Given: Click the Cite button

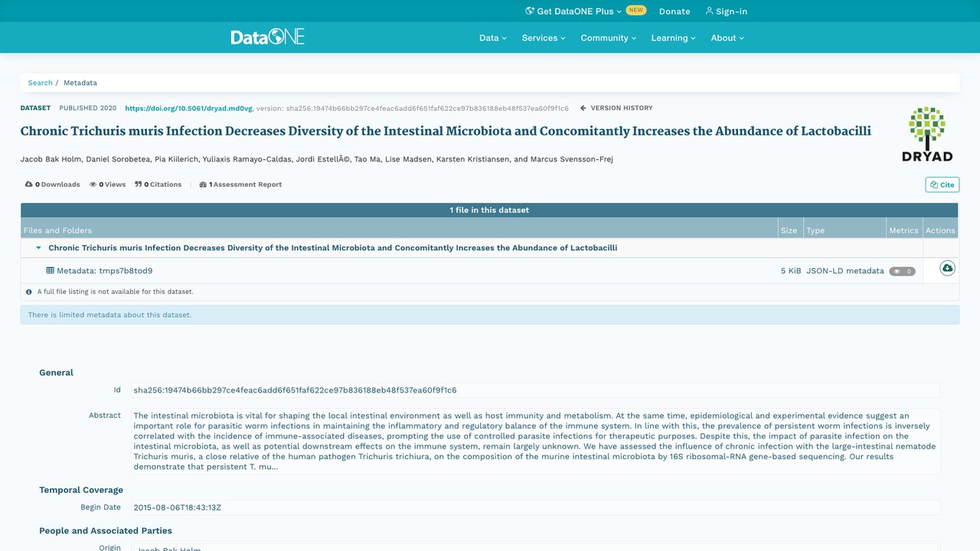Looking at the screenshot, I should point(942,184).
